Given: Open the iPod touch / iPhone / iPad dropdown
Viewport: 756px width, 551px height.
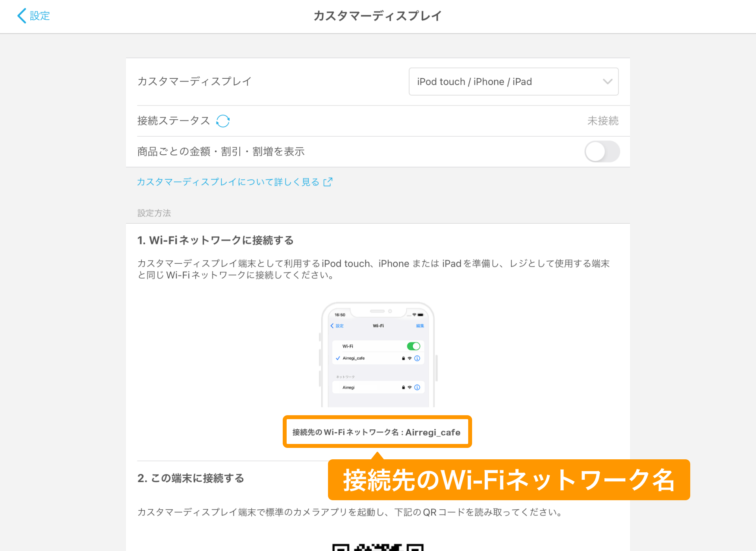Looking at the screenshot, I should (x=513, y=81).
